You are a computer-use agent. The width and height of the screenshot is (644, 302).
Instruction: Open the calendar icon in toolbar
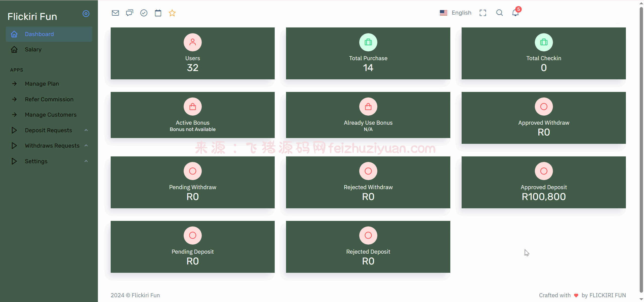pyautogui.click(x=158, y=13)
